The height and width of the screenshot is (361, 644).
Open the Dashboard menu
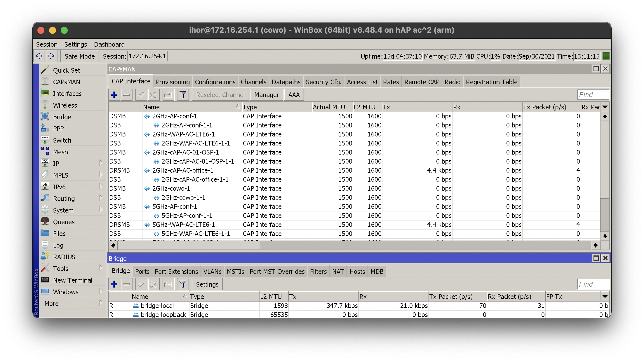109,44
